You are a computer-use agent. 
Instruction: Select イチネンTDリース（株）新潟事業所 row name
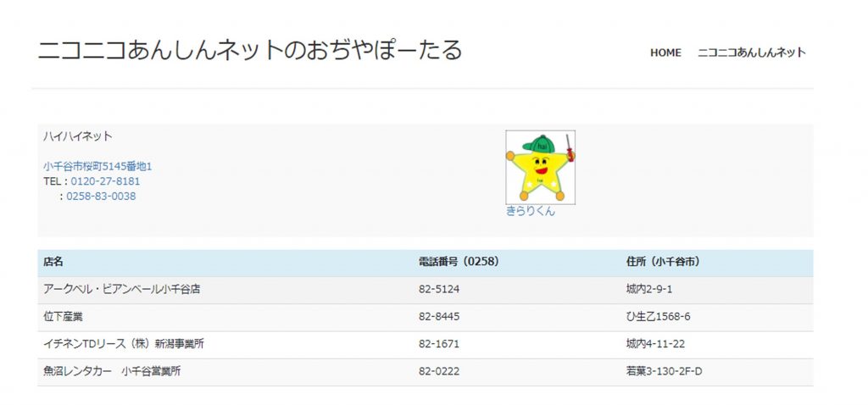(124, 344)
